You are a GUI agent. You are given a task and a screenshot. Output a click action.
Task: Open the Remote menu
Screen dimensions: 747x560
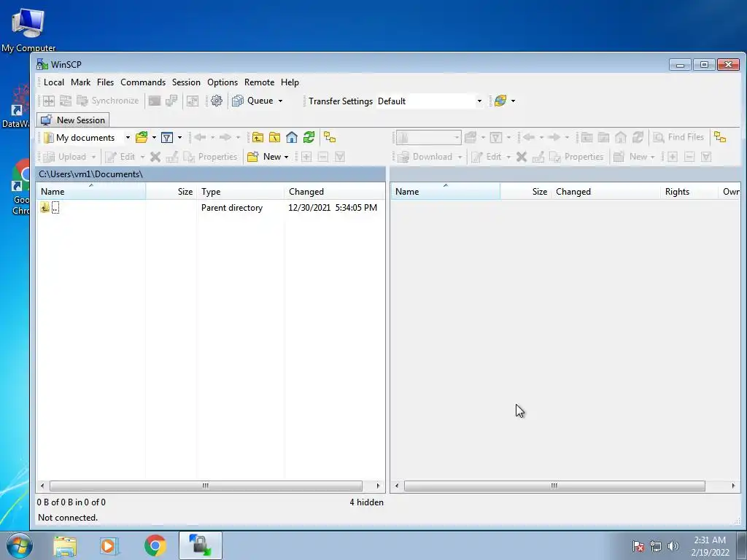pos(259,82)
